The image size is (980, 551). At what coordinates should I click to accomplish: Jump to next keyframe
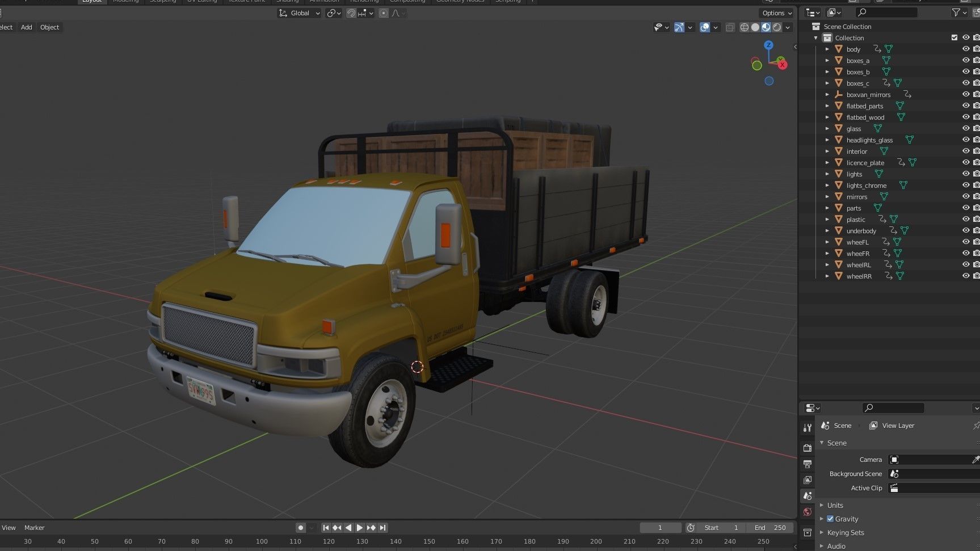pos(371,528)
